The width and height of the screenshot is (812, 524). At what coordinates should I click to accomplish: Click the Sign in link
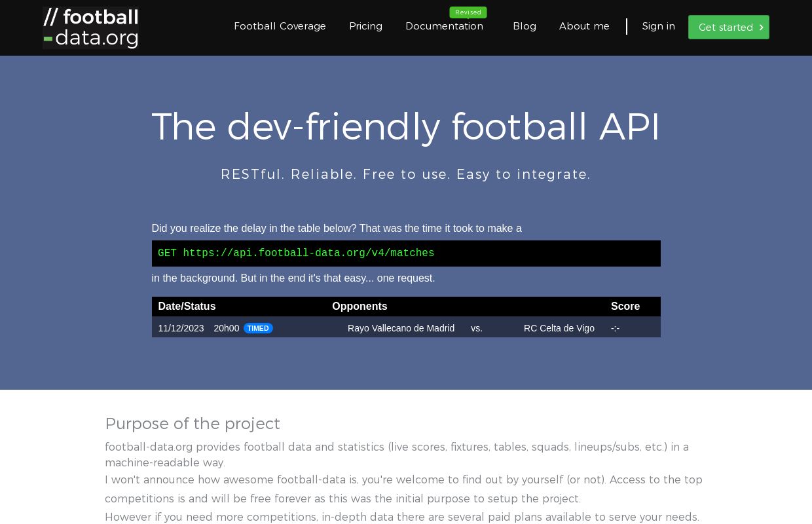pyautogui.click(x=658, y=26)
